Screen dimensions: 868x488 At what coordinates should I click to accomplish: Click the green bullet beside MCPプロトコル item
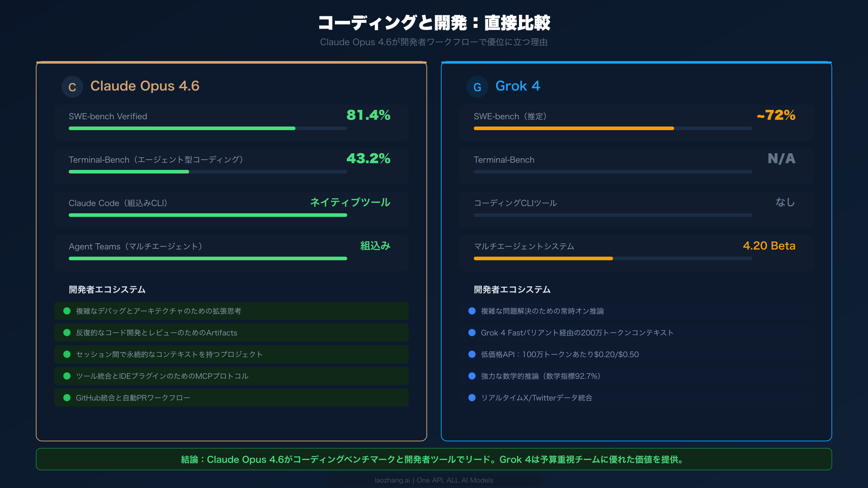(67, 376)
